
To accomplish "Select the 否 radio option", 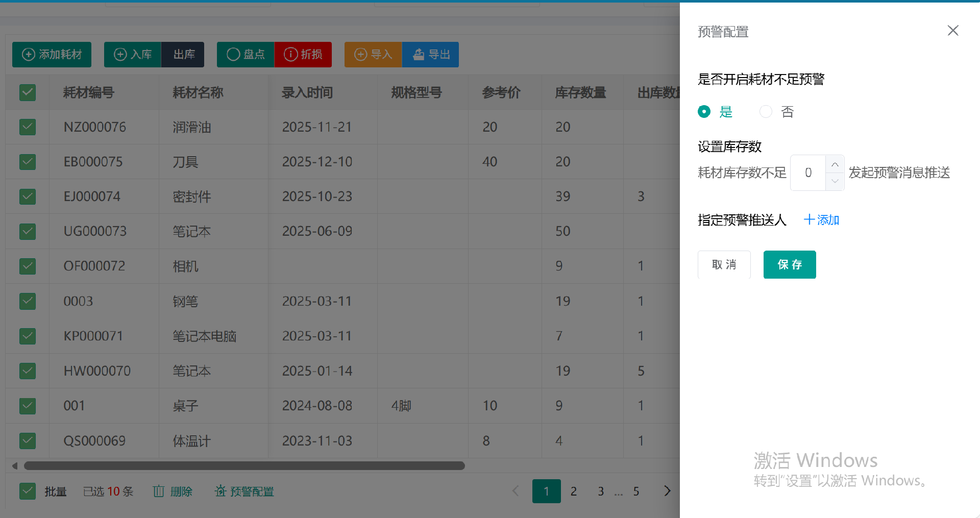I will click(766, 111).
